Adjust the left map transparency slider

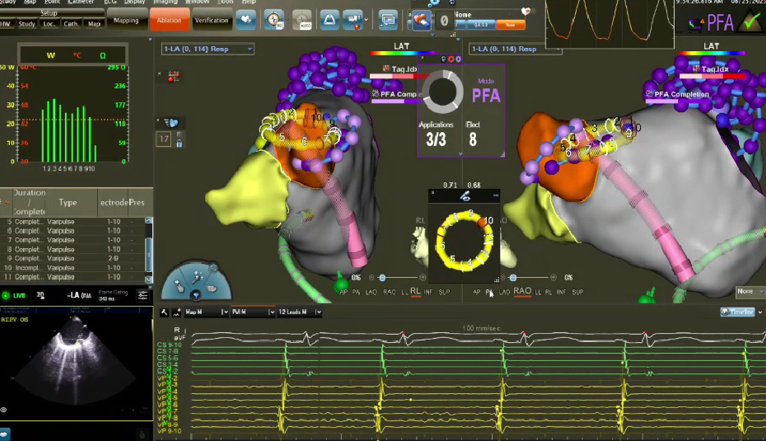tap(383, 277)
